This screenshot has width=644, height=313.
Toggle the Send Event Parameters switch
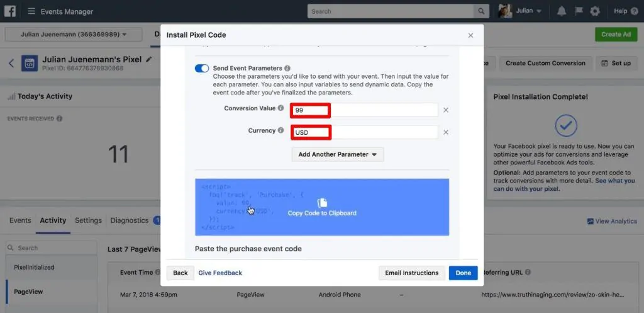(202, 68)
